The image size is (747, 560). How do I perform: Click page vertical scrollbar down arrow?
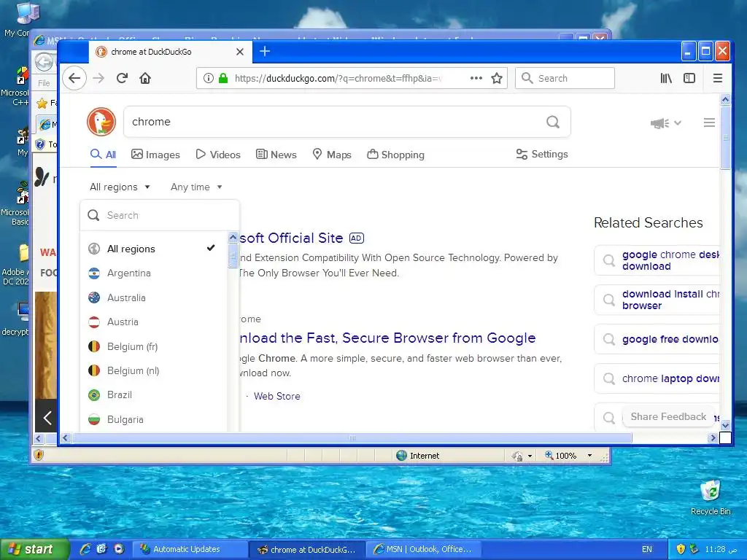point(725,425)
